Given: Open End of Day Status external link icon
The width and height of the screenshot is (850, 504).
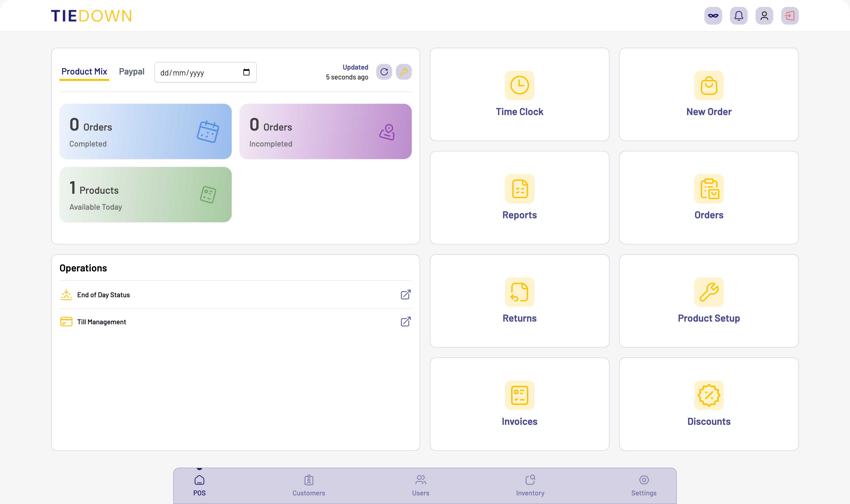Looking at the screenshot, I should [405, 295].
